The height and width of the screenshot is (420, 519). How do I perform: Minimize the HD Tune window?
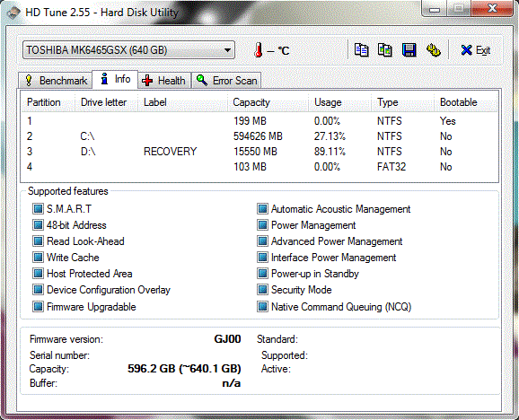(x=435, y=9)
